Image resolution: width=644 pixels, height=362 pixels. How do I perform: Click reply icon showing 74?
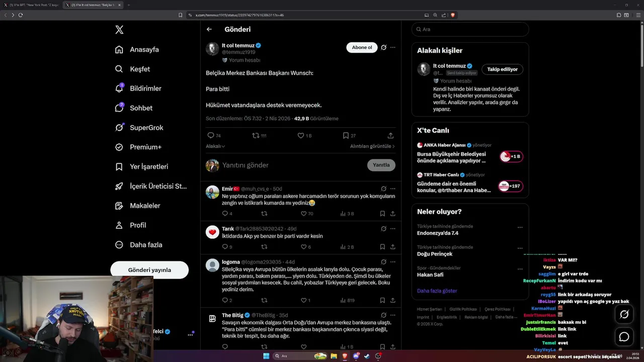(214, 136)
